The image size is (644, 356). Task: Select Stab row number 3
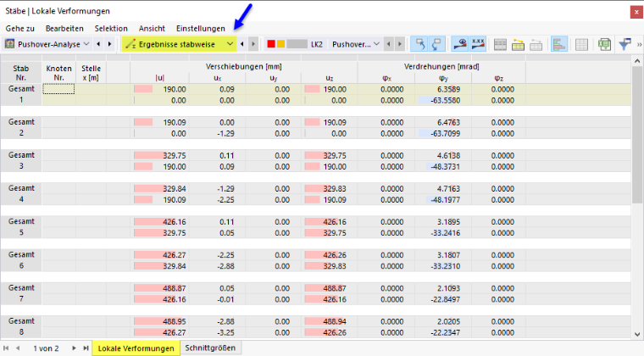pyautogui.click(x=21, y=166)
